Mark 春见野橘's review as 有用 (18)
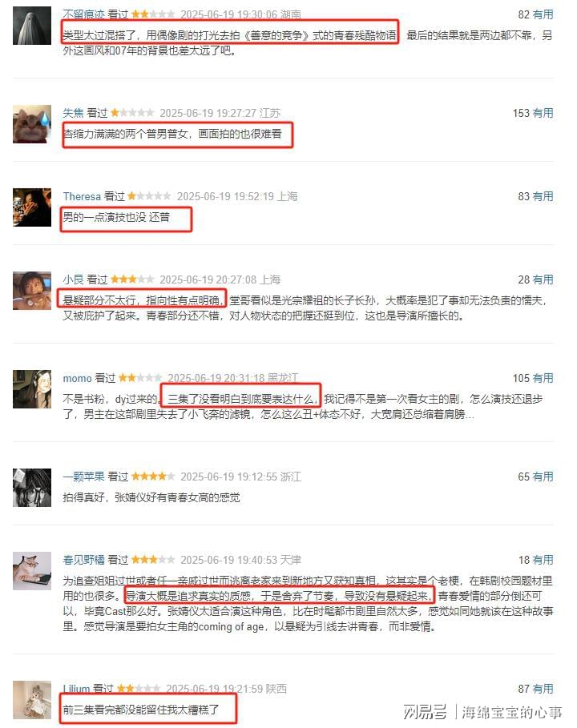577x728 pixels. click(x=543, y=560)
